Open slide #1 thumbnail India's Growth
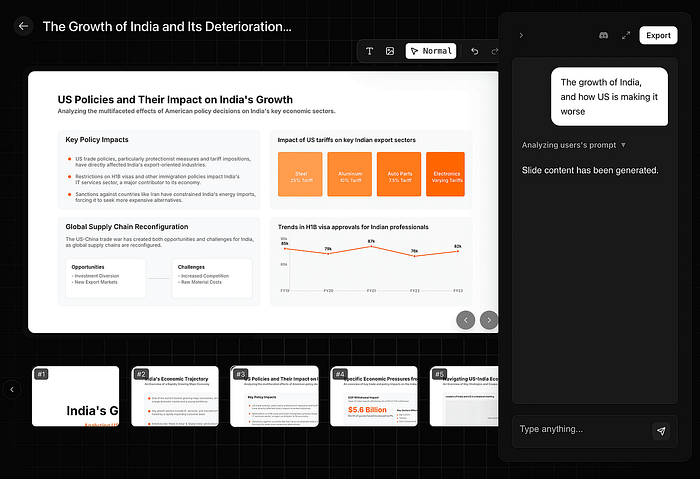 [x=76, y=396]
